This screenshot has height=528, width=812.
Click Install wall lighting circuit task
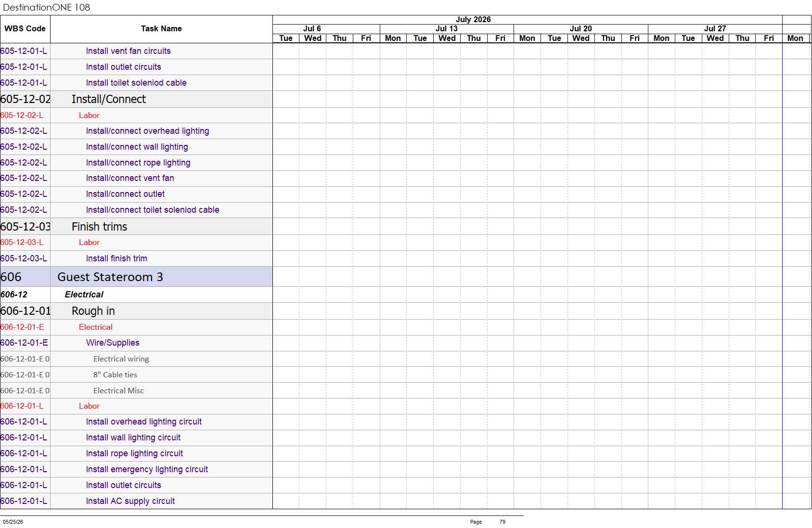[133, 438]
